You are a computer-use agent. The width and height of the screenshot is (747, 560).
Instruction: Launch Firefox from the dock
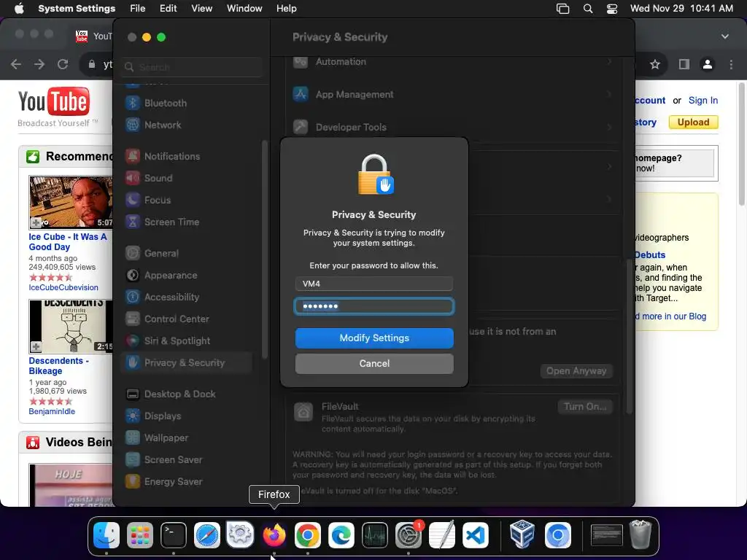274,534
